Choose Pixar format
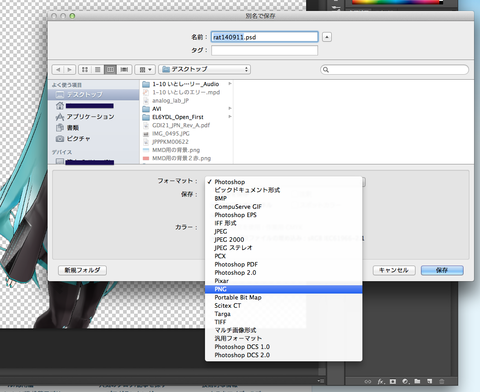 284,281
